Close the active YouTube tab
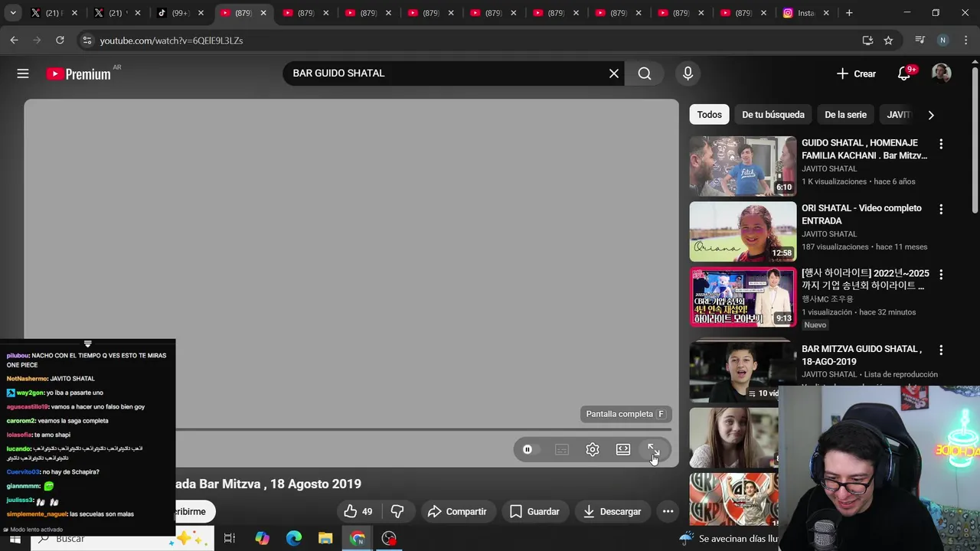The height and width of the screenshot is (551, 980). point(263,13)
